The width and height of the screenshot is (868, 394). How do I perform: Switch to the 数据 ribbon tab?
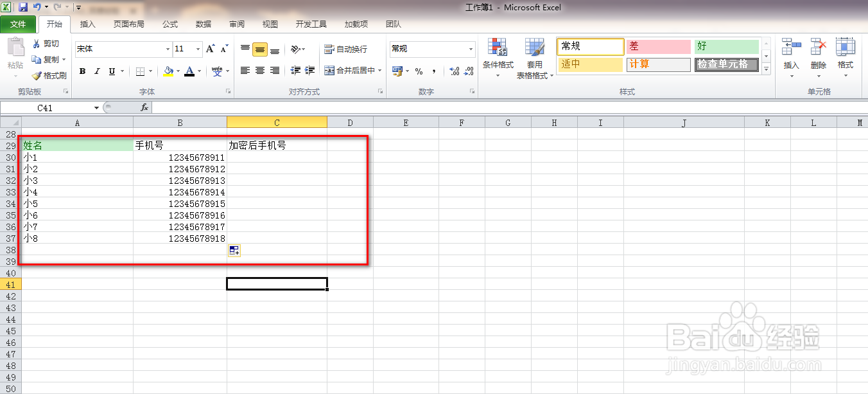[203, 24]
